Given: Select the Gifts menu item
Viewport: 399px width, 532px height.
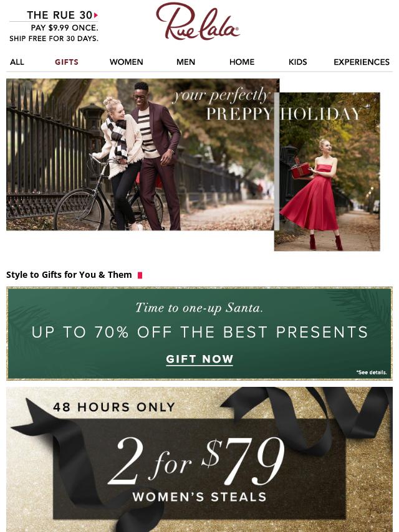Looking at the screenshot, I should 67,62.
